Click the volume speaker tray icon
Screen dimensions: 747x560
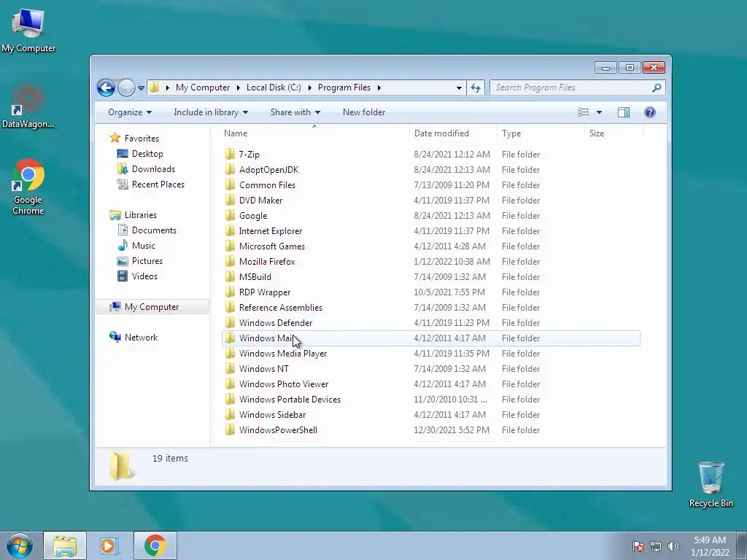point(673,546)
